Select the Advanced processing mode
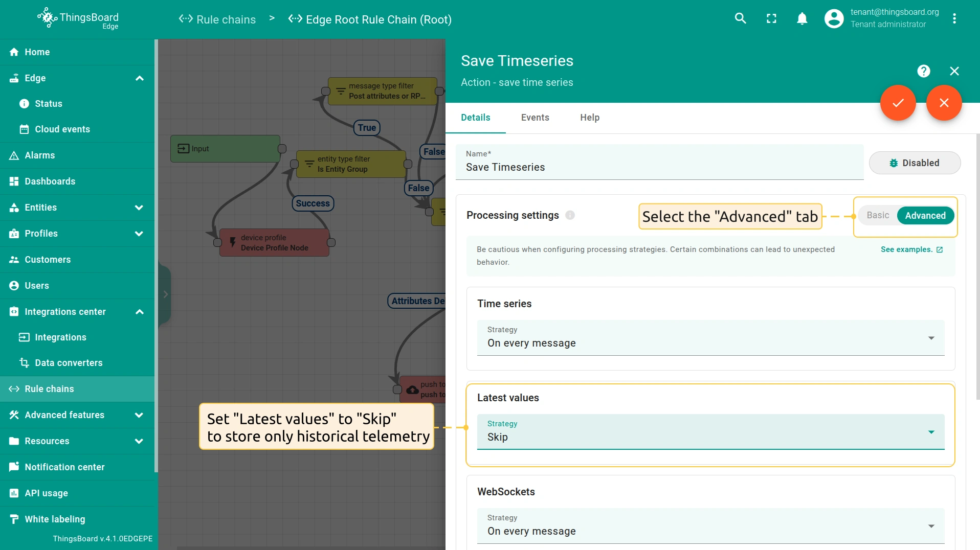 click(925, 215)
